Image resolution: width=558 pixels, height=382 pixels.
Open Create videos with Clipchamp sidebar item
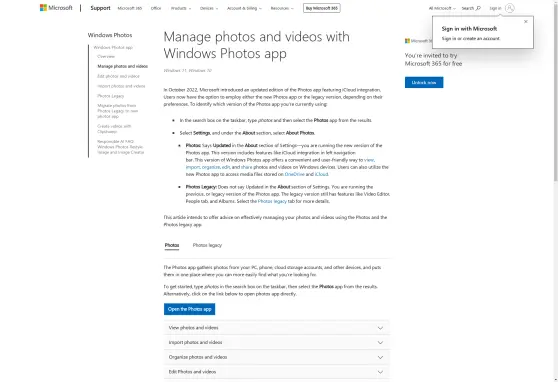[x=114, y=129]
